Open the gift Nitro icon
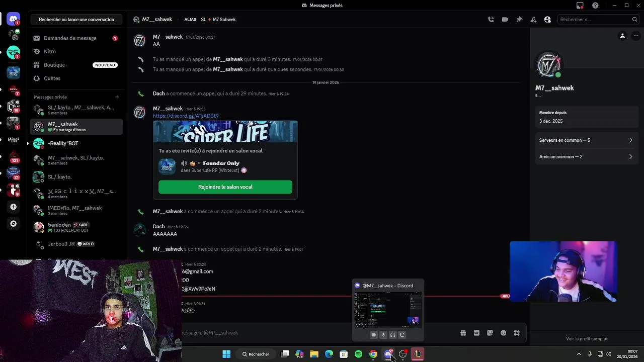The width and height of the screenshot is (644, 362). coord(463,333)
